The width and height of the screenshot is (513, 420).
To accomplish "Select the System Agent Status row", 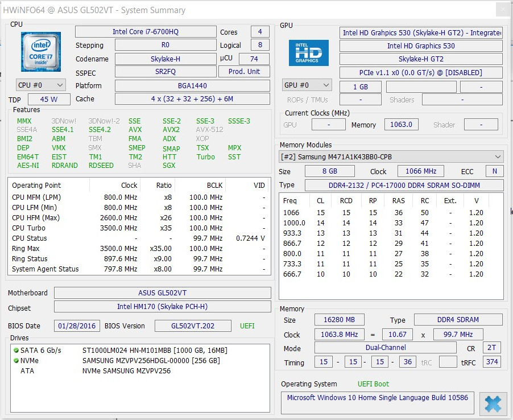I will [139, 269].
